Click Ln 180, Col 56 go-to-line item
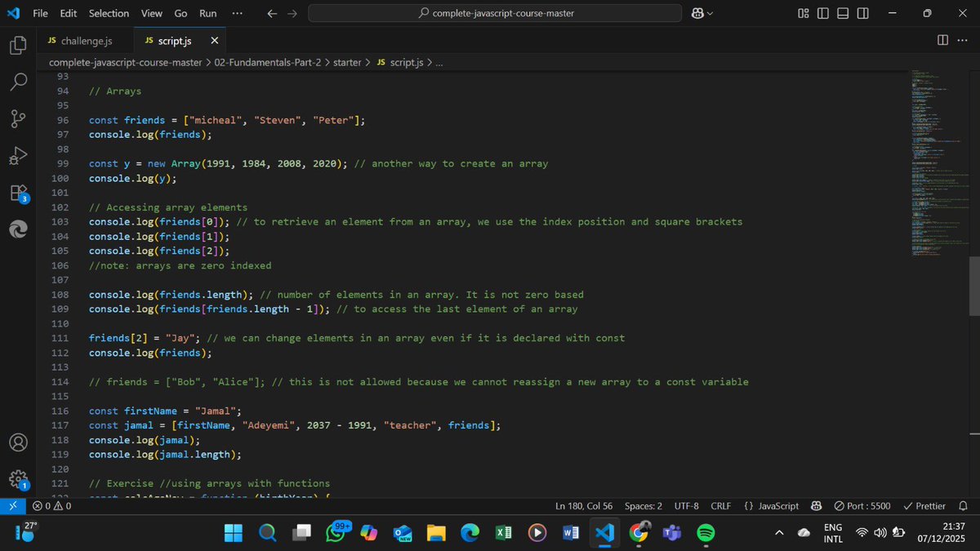The width and height of the screenshot is (980, 551). click(584, 506)
